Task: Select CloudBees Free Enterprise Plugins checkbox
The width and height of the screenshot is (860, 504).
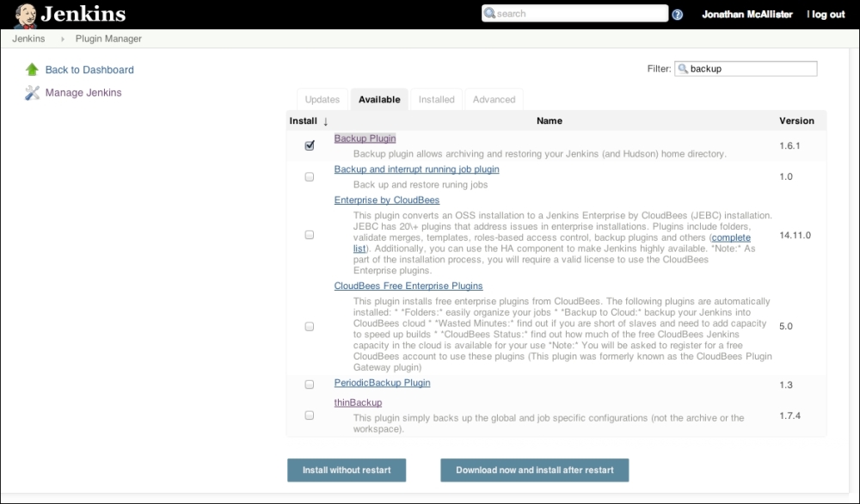Action: click(310, 326)
